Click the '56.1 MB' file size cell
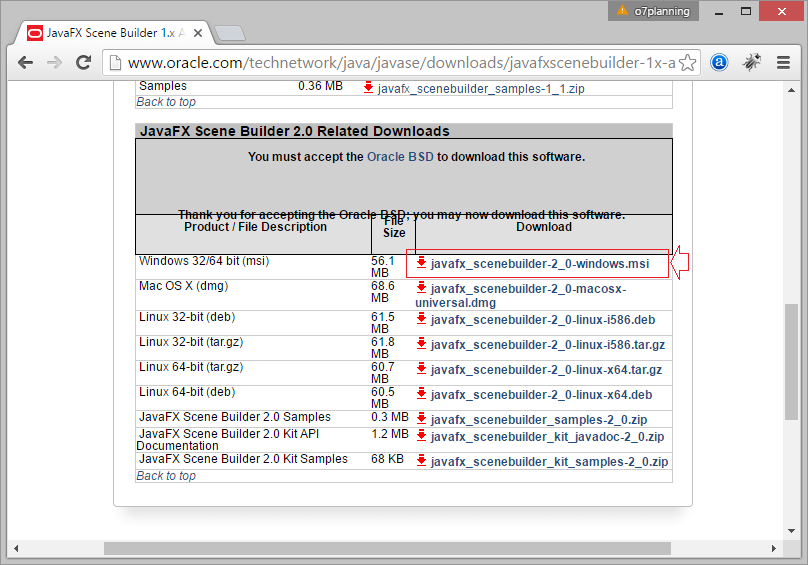 (383, 267)
